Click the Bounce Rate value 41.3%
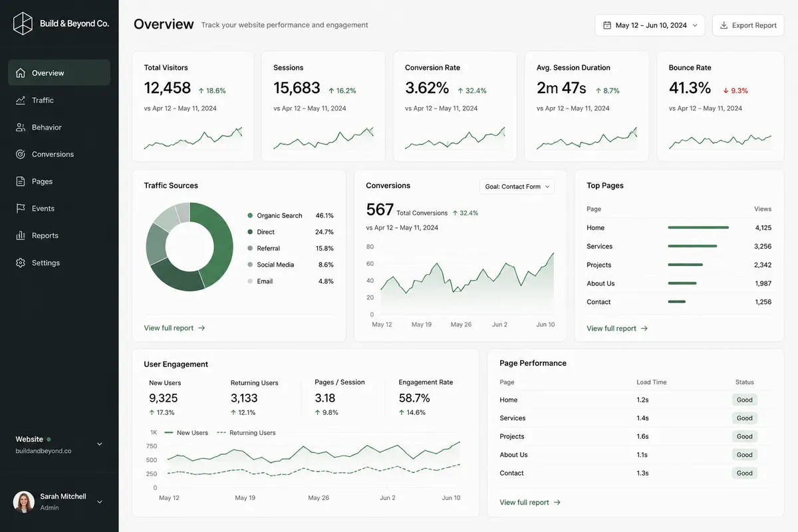The image size is (798, 532). tap(690, 88)
